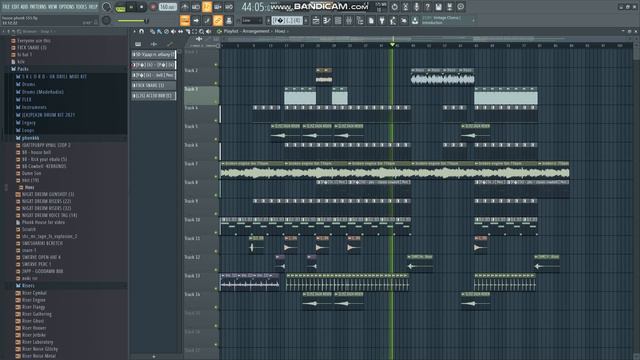Open the mixer view icon
Screen dimensions: 640x360
349,20
